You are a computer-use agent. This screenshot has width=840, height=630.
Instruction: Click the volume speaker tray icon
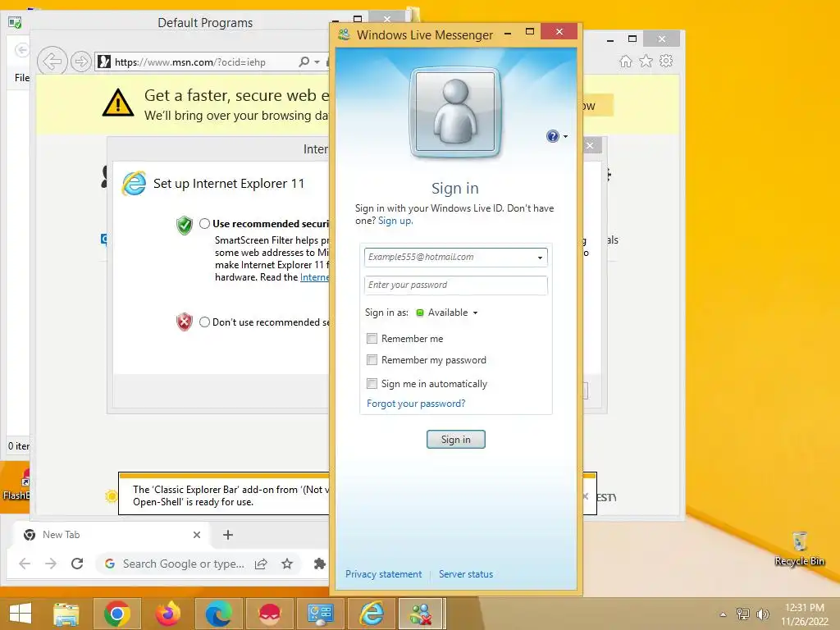(762, 614)
